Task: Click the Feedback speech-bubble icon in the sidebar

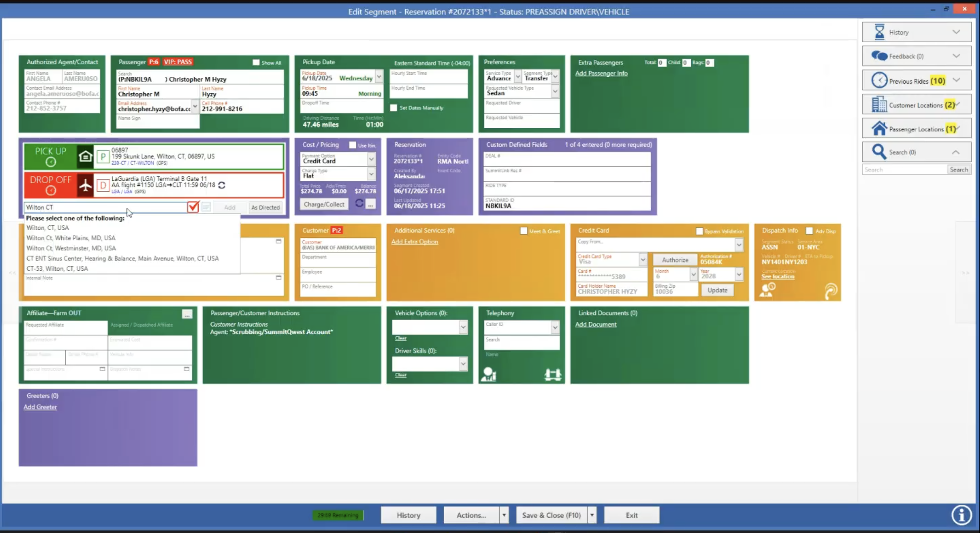Action: click(x=880, y=56)
